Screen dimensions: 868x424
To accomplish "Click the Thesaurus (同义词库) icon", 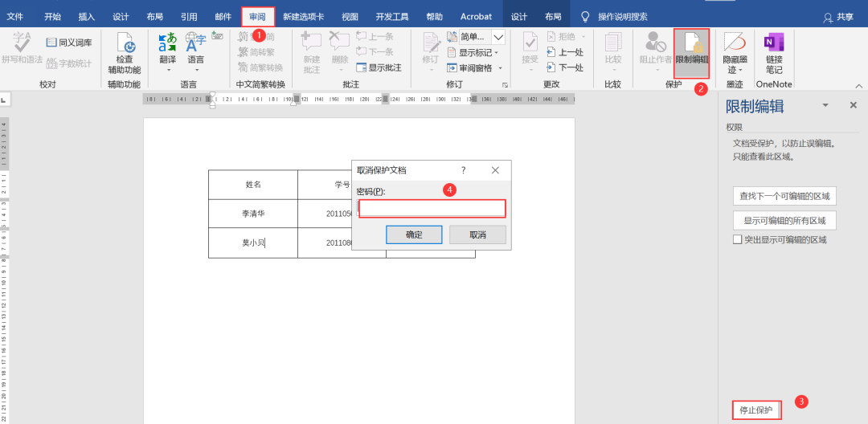I will (69, 43).
